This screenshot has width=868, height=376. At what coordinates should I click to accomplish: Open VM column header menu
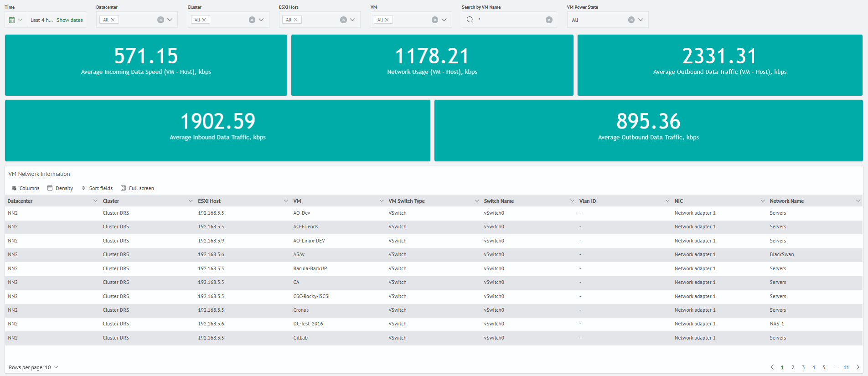pos(382,201)
